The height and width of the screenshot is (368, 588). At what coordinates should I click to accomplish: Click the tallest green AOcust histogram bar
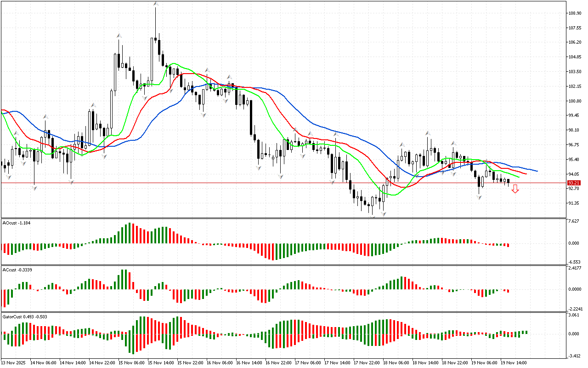point(130,233)
